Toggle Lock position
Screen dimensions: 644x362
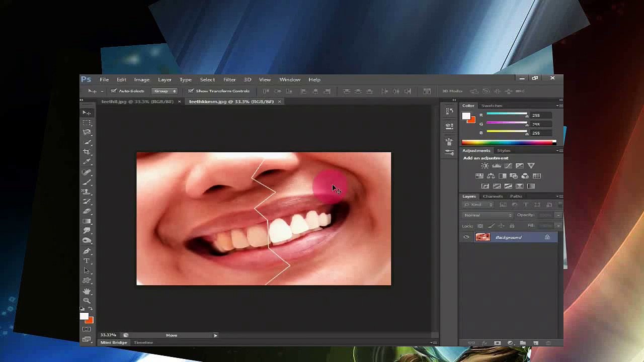[502, 226]
